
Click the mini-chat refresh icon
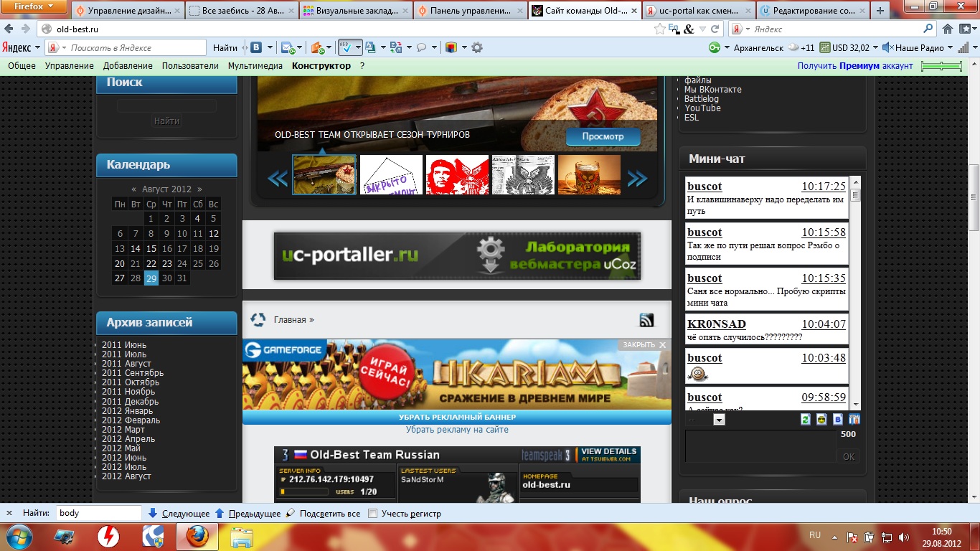pyautogui.click(x=805, y=420)
